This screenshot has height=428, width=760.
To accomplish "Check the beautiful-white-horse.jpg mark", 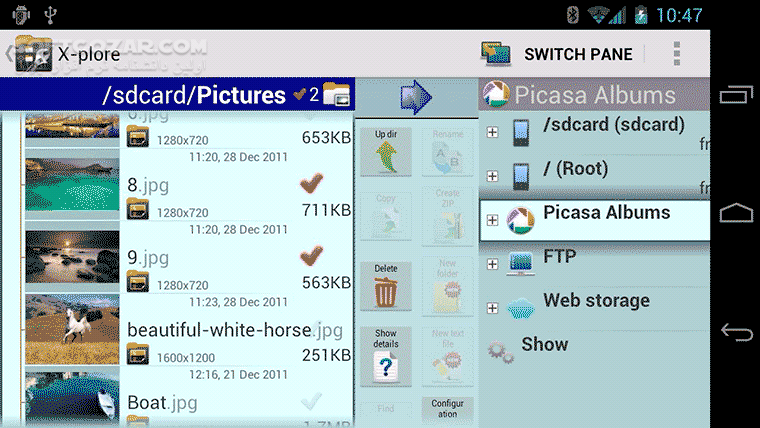I will pyautogui.click(x=316, y=326).
